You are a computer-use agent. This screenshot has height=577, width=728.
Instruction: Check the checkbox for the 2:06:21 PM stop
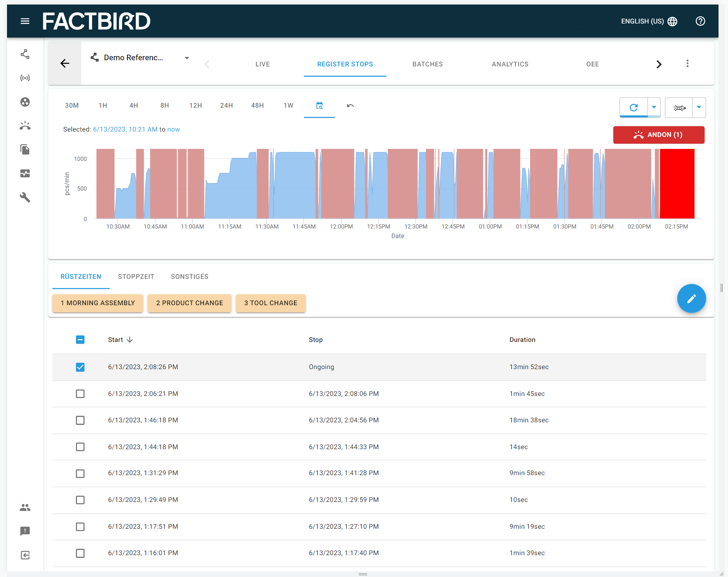(80, 393)
